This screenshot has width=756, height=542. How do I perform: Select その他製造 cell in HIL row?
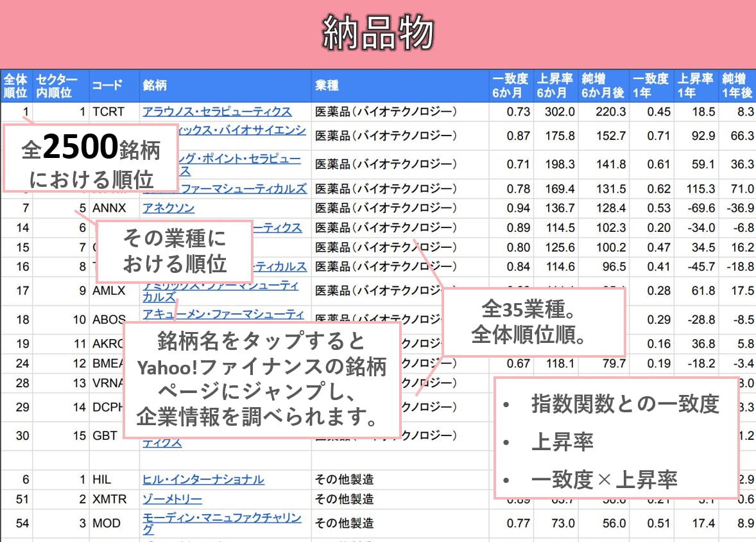pyautogui.click(x=400, y=479)
